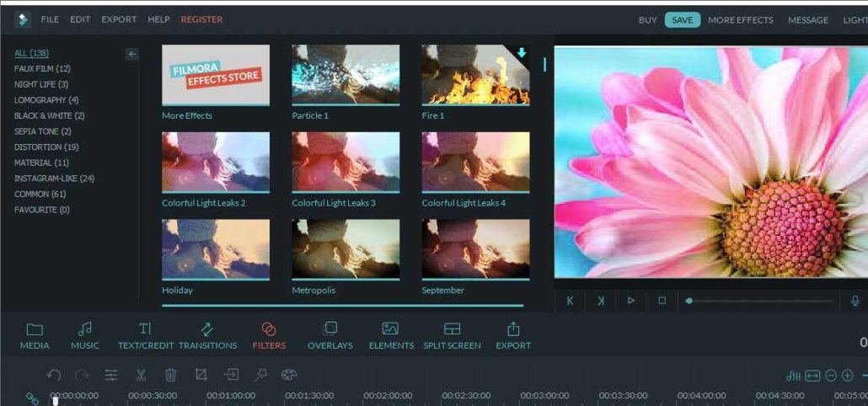Open the Media library tab
Screen dimensions: 868x406
pos(35,335)
